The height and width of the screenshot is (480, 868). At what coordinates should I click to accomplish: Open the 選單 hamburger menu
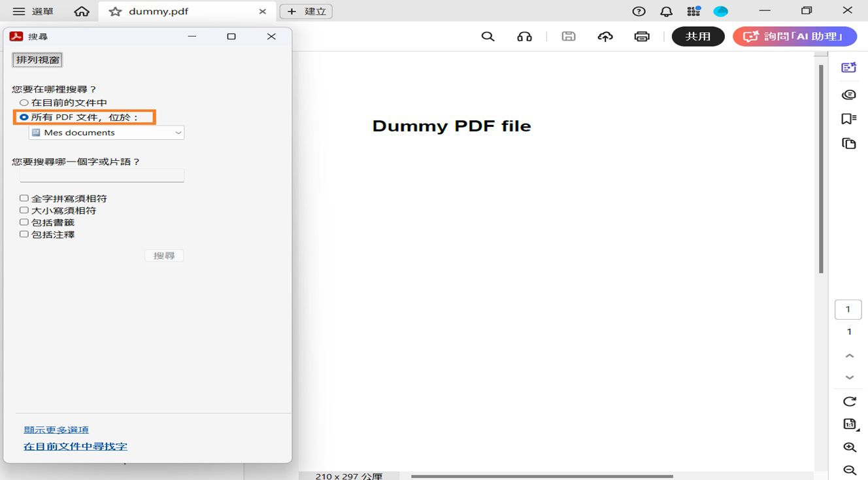pos(33,12)
